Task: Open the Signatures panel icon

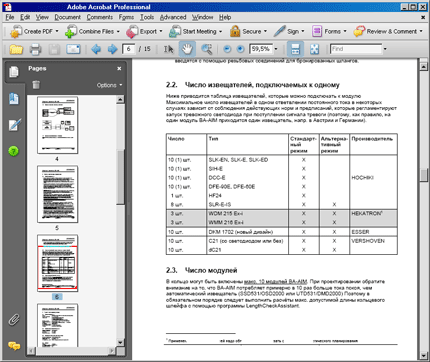Action: [14, 125]
